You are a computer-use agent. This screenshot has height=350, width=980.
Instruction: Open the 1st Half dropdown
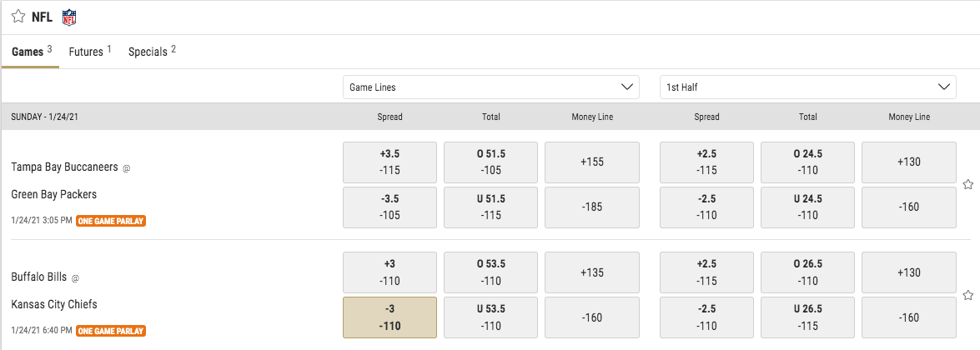click(x=808, y=87)
